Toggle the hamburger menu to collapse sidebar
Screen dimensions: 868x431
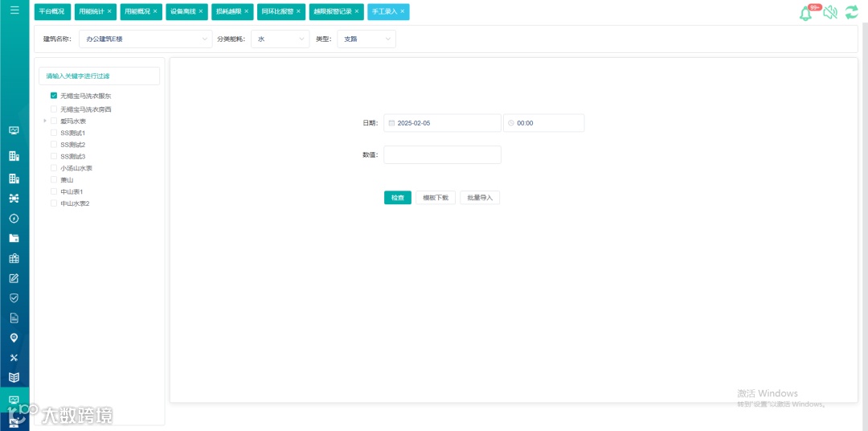pos(14,10)
